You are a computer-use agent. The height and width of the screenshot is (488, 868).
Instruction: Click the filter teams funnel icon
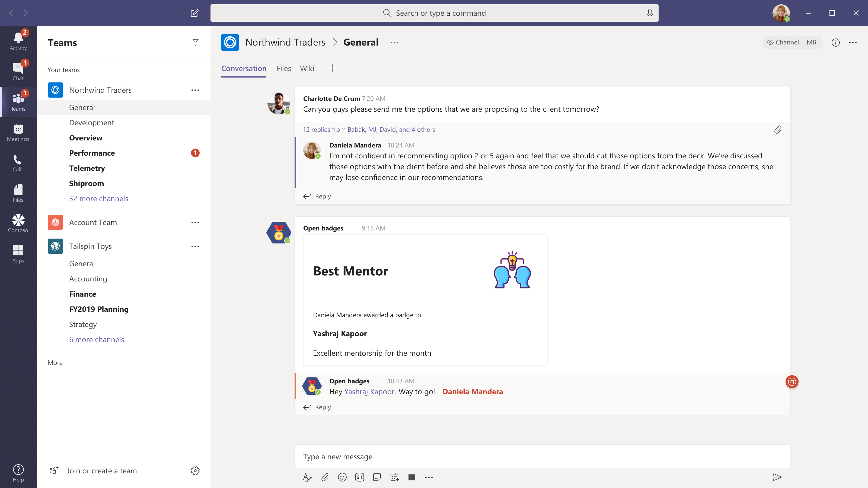pos(195,43)
